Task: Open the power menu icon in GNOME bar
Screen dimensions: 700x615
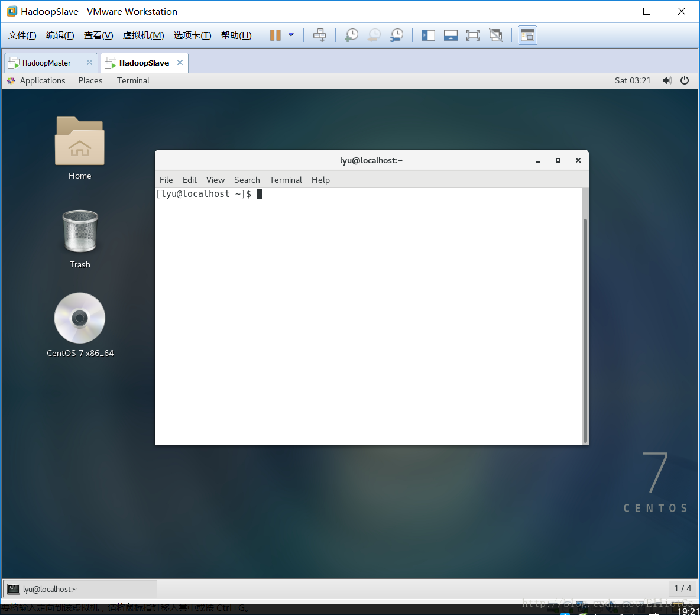Action: 685,80
